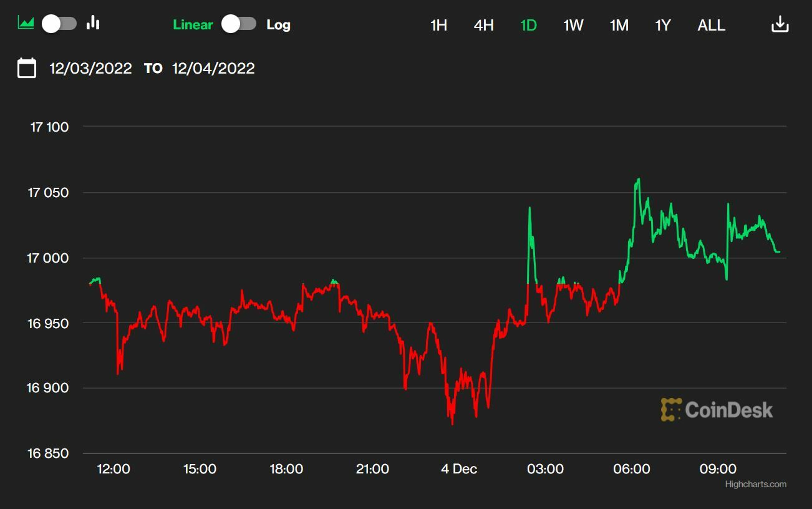Viewport: 812px width, 509px height.
Task: Select the 1Y time range
Action: 663,25
